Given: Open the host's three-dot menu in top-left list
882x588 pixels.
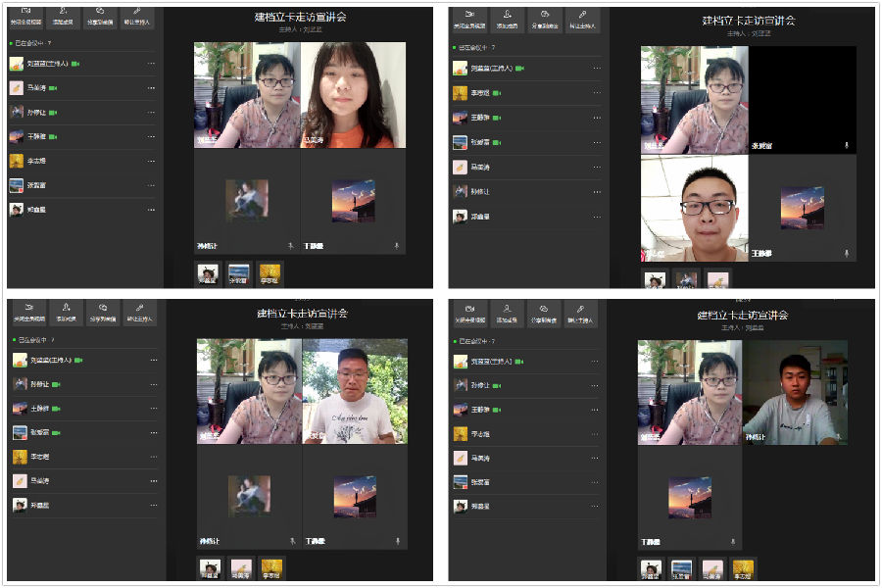Looking at the screenshot, I should point(151,64).
